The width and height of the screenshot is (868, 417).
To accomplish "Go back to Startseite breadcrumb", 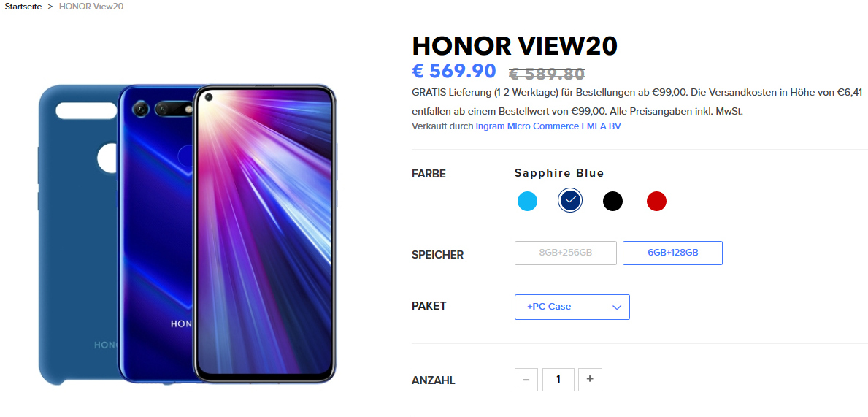I will (x=23, y=7).
